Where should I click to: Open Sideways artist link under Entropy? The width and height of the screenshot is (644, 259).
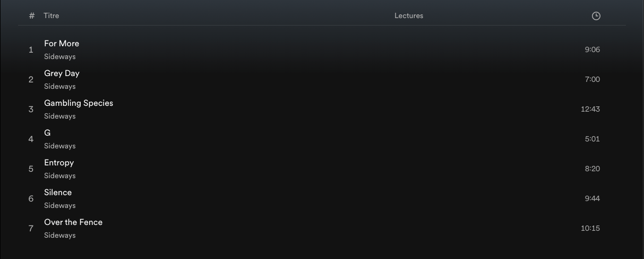pos(60,176)
